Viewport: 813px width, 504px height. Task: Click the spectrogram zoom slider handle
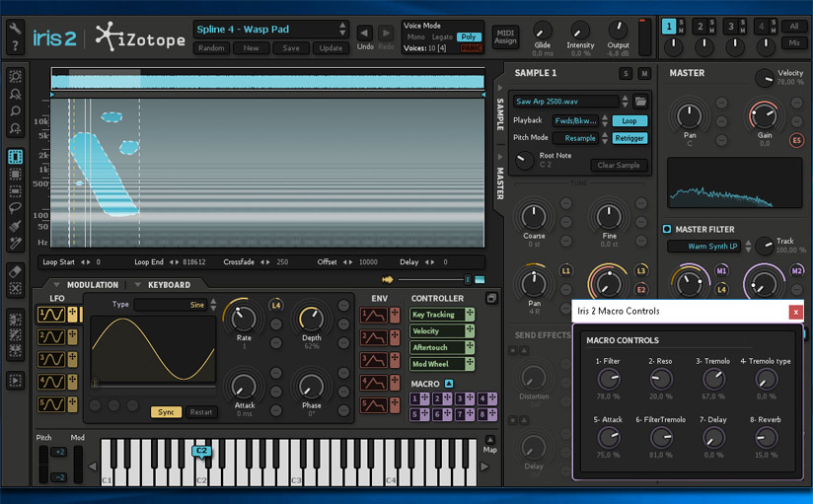[468, 279]
